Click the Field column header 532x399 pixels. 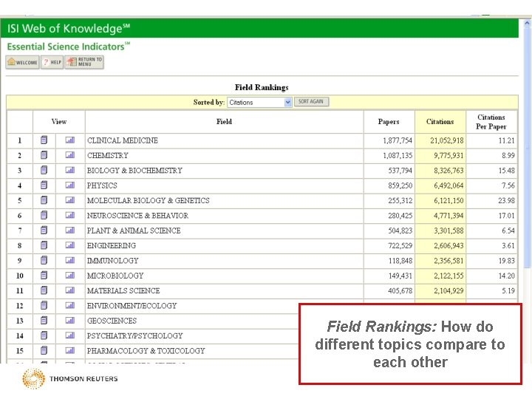(225, 121)
